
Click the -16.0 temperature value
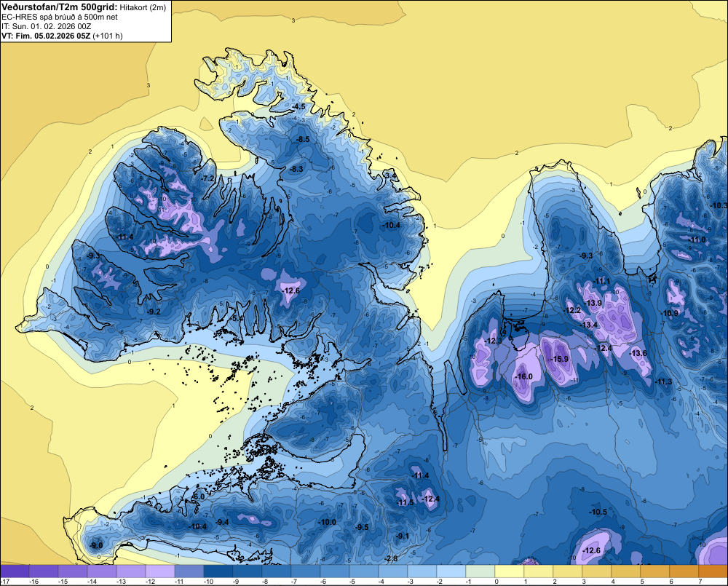tap(524, 376)
